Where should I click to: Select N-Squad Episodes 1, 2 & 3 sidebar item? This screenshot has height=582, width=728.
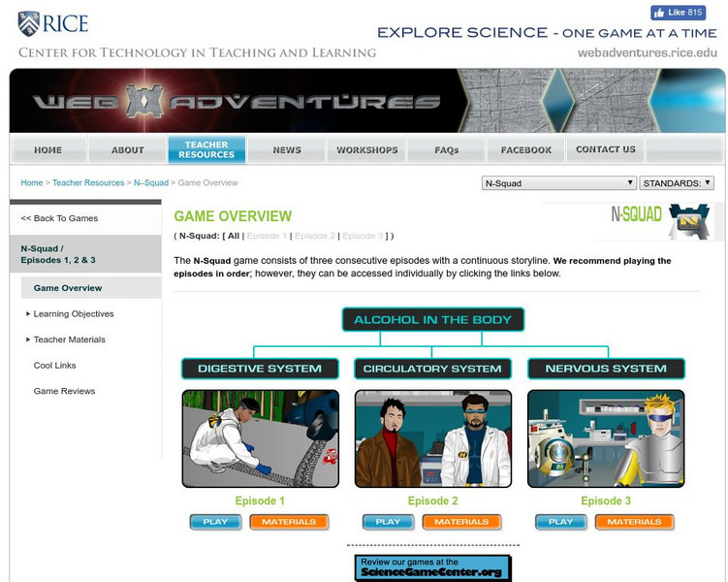coord(85,254)
